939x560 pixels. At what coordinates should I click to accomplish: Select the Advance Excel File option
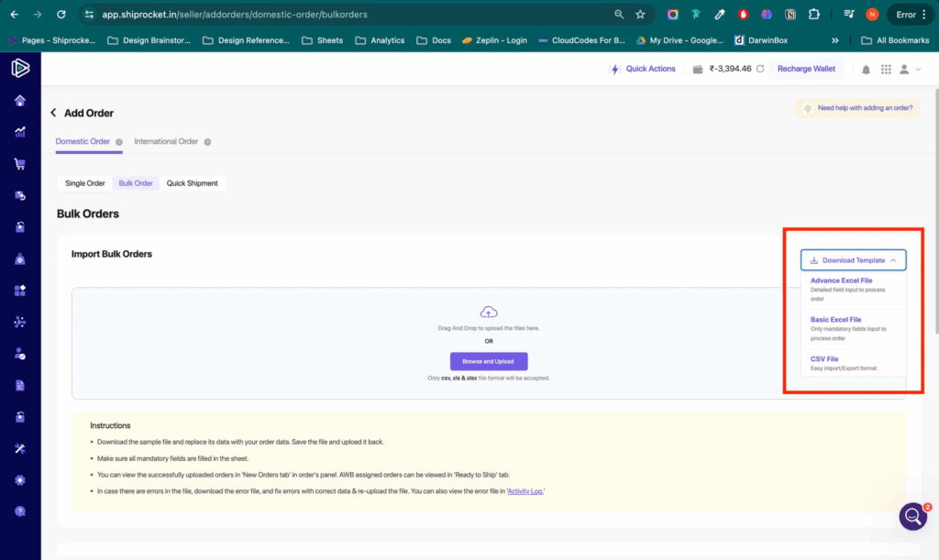841,280
